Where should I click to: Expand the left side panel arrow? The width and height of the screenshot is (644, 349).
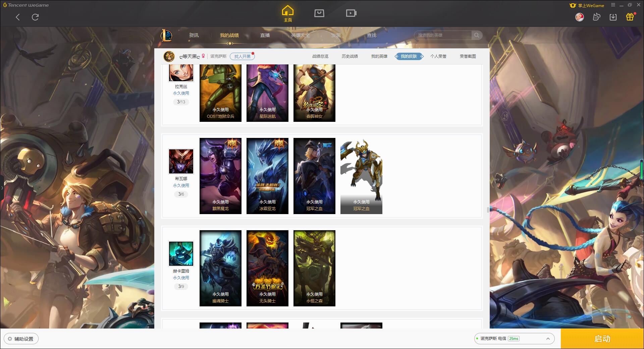pyautogui.click(x=2, y=188)
